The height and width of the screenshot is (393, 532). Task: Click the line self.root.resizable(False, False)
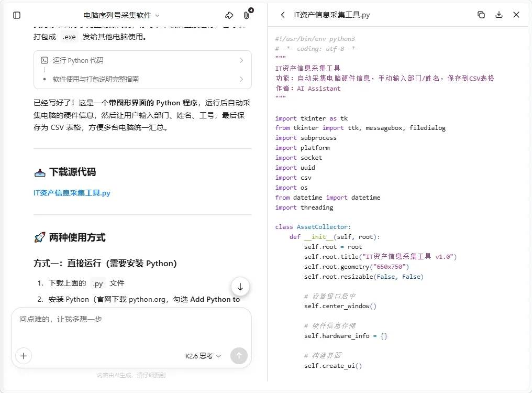(x=364, y=277)
